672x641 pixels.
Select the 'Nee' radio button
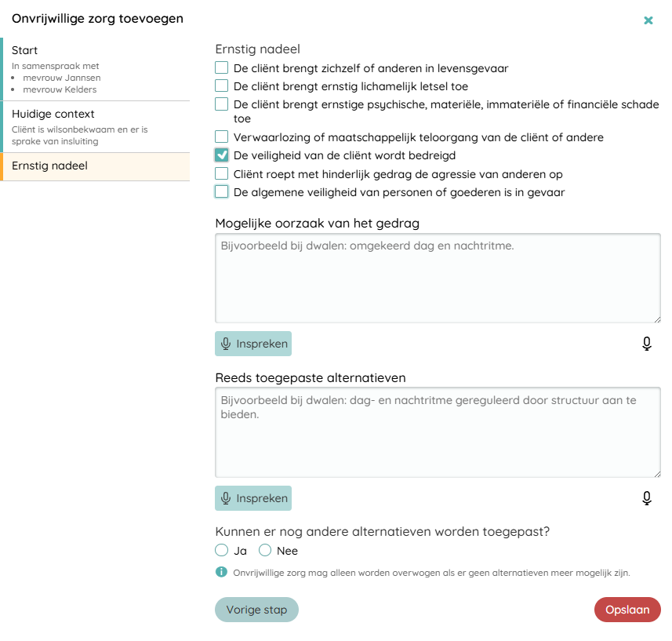click(265, 551)
